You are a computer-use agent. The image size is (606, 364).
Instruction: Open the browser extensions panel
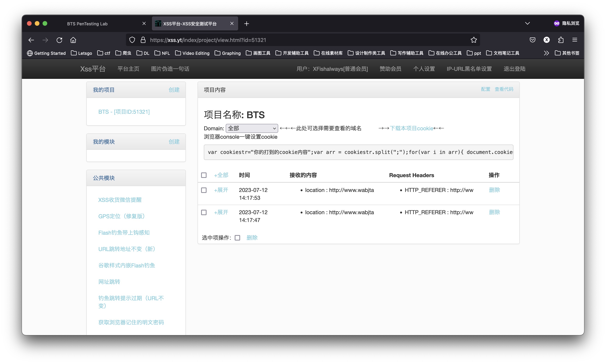561,40
